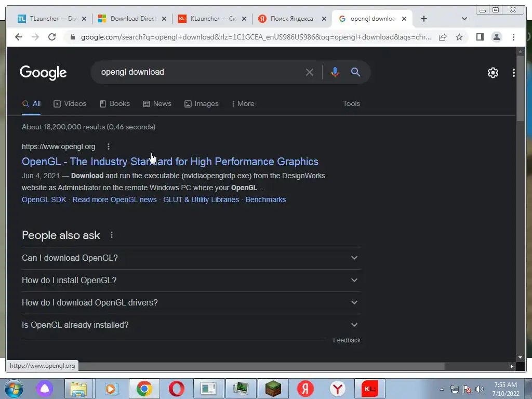Viewport: 532px width, 399px height.
Task: Submit search with the magnifier icon
Action: (355, 72)
